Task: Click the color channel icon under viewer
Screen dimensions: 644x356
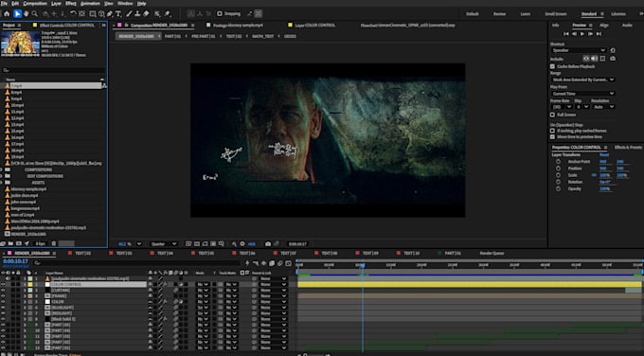Action: 234,244
